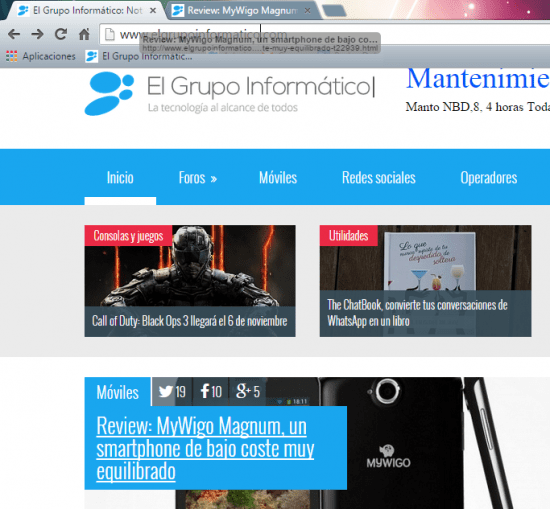Open Operadores navigation section
The height and width of the screenshot is (509, 550).
[489, 178]
